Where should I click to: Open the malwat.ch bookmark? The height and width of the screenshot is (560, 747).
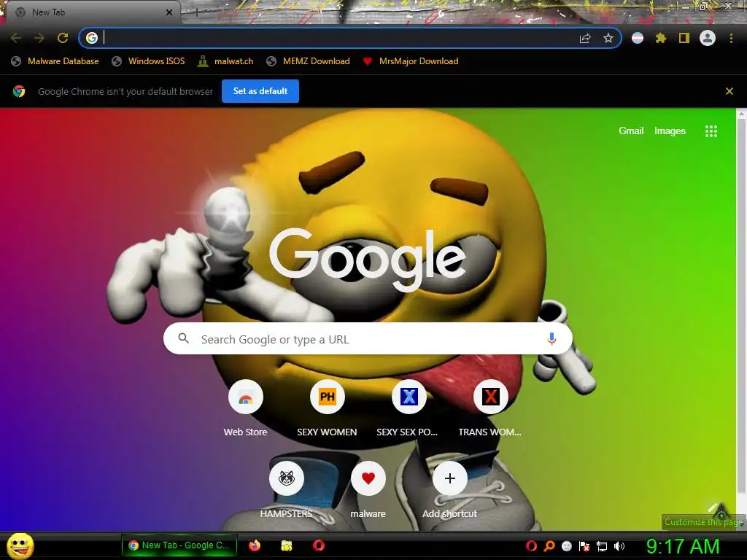click(225, 61)
